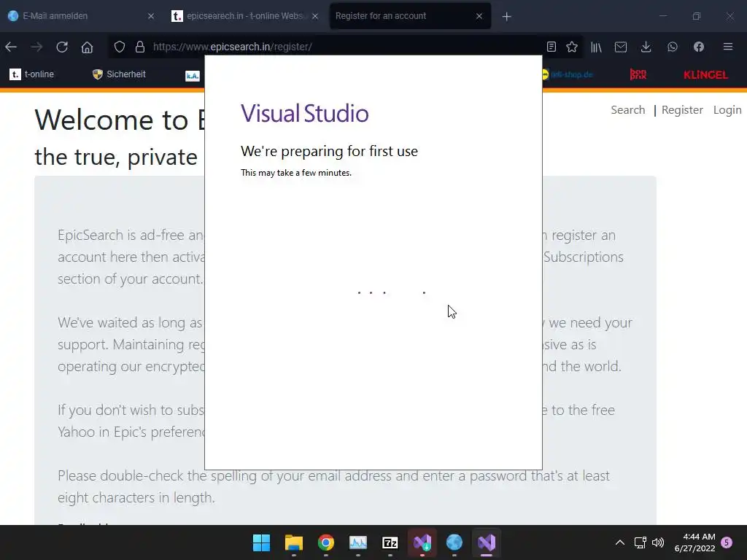Click the Login link on EpicSearch page
The width and height of the screenshot is (747, 560).
[x=727, y=110]
